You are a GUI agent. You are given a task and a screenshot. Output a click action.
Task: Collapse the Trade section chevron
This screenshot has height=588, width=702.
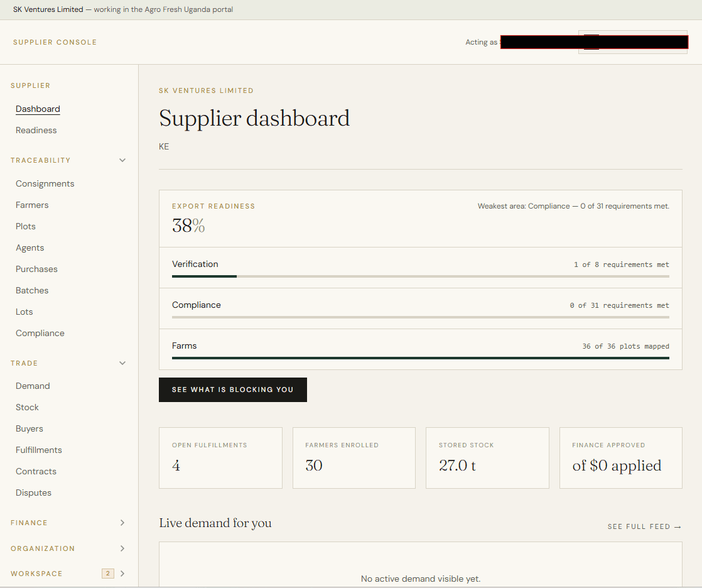[122, 363]
